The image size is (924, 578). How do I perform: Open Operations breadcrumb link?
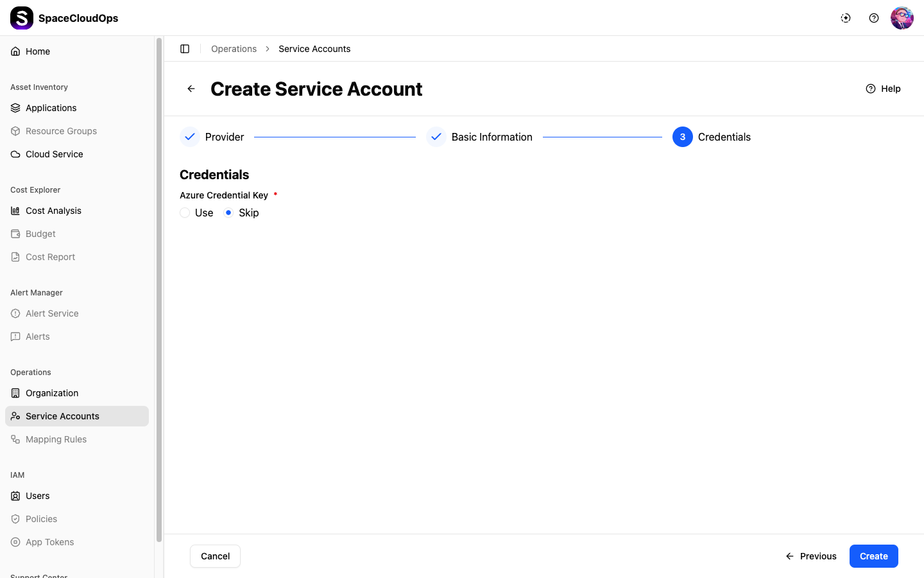(234, 49)
